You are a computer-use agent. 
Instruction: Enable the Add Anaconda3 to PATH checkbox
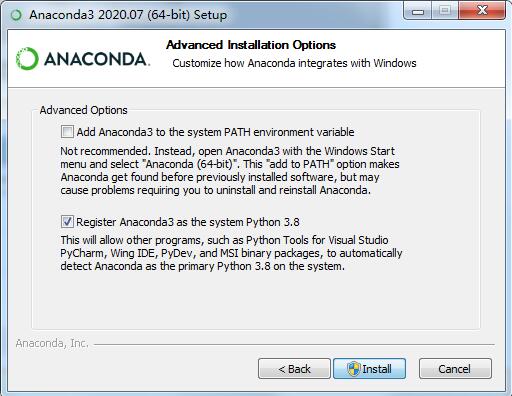click(x=67, y=132)
